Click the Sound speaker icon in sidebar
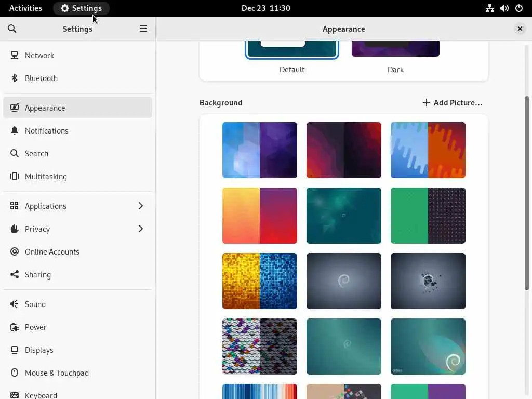The image size is (532, 399). (14, 304)
